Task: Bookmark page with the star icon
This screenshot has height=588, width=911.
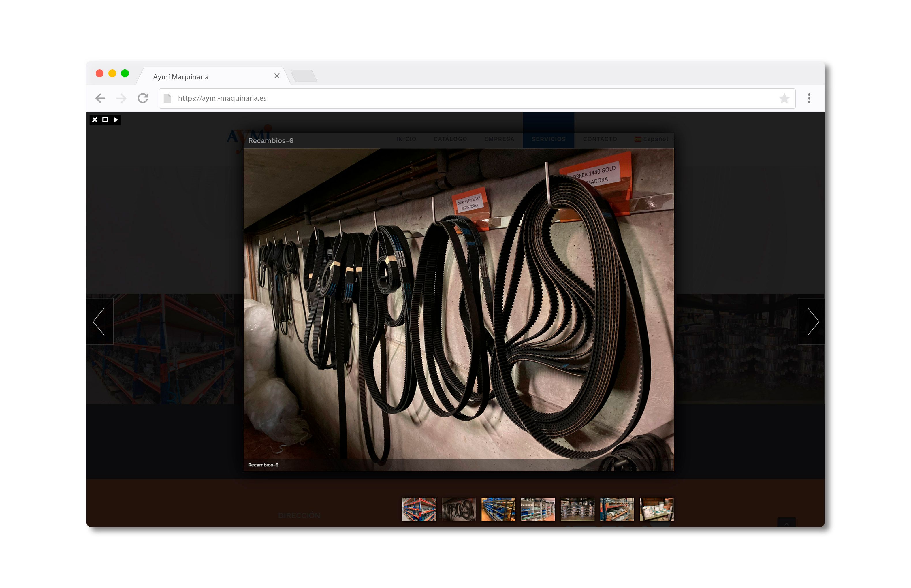Action: click(x=784, y=99)
